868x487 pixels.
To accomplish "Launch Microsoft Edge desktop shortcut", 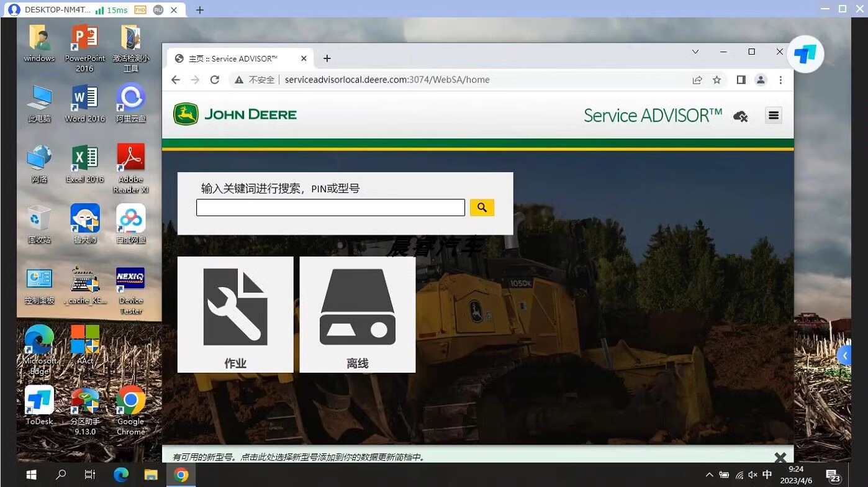I will pyautogui.click(x=39, y=350).
